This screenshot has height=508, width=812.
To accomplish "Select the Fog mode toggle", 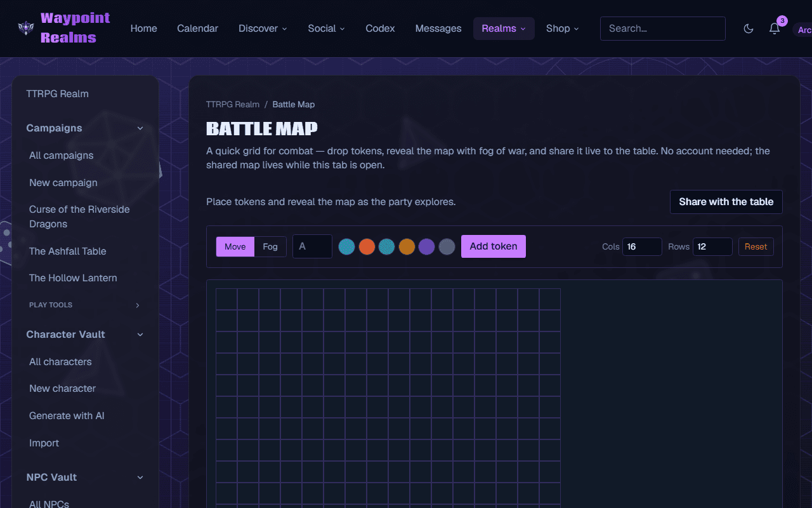I will click(x=270, y=246).
